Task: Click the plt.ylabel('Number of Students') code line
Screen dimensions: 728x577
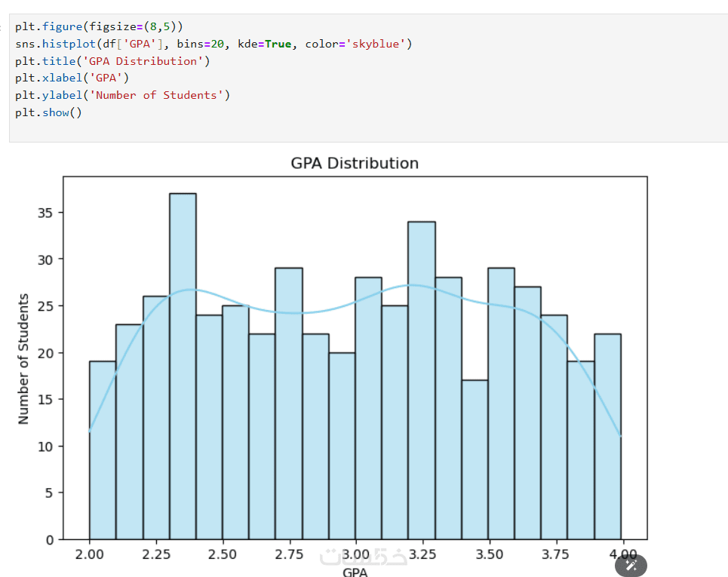Action: pyautogui.click(x=122, y=95)
